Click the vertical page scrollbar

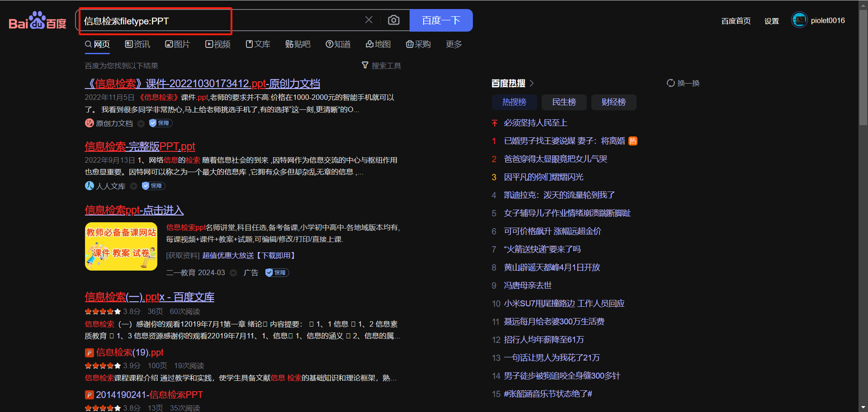[863, 67]
